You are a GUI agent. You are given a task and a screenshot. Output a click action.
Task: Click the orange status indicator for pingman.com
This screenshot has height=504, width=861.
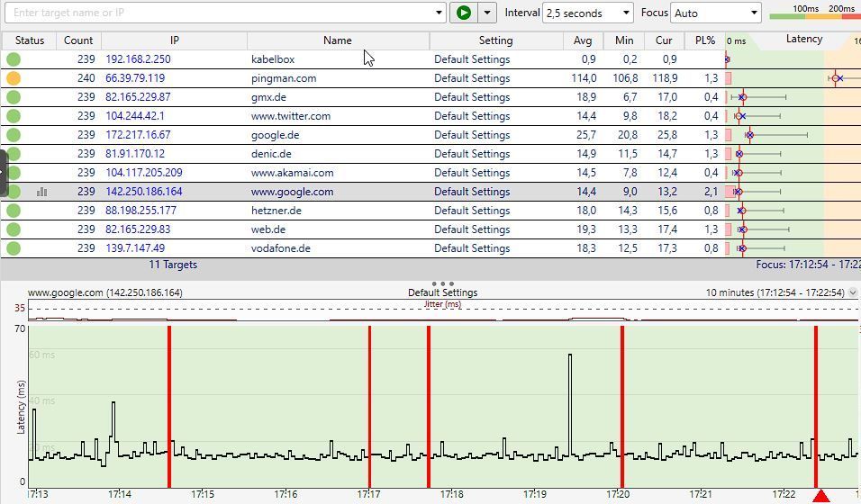14,78
